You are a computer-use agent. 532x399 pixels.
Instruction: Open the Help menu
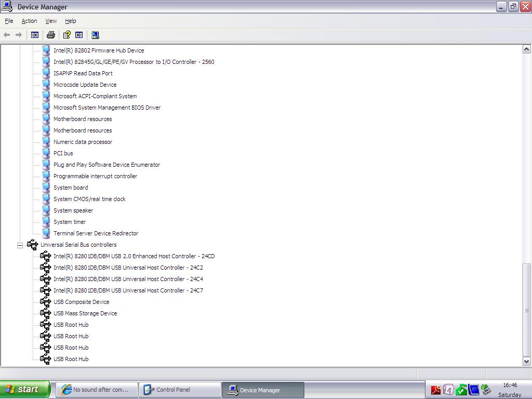point(70,21)
